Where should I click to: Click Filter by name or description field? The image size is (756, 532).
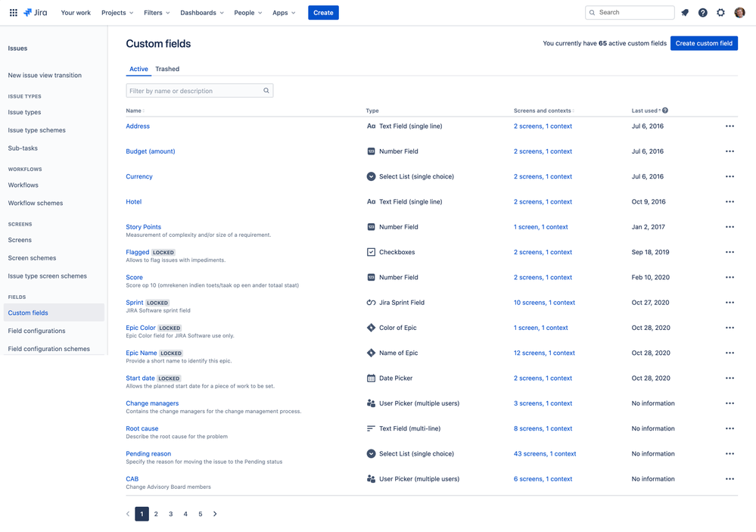pos(200,91)
